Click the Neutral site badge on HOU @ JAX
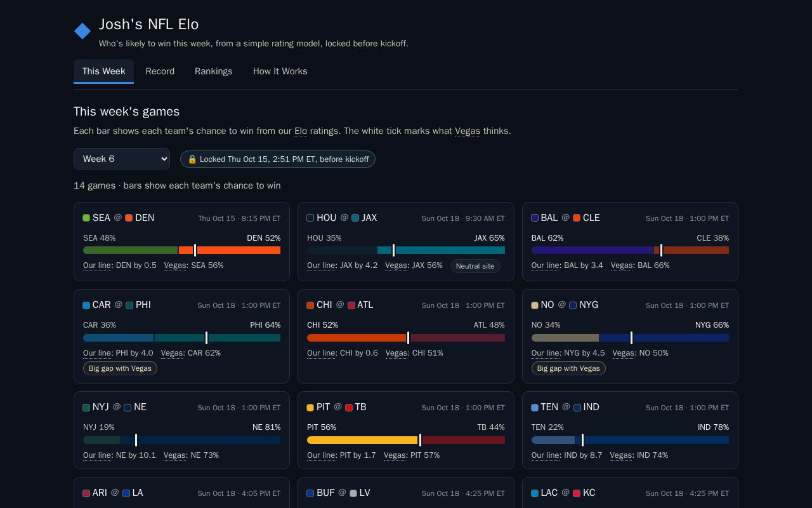 pyautogui.click(x=475, y=266)
